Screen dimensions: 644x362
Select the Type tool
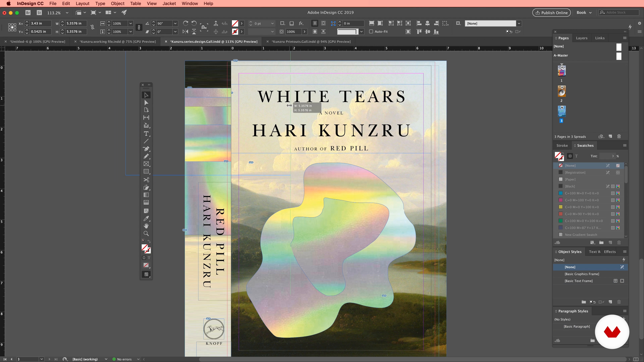(x=146, y=134)
